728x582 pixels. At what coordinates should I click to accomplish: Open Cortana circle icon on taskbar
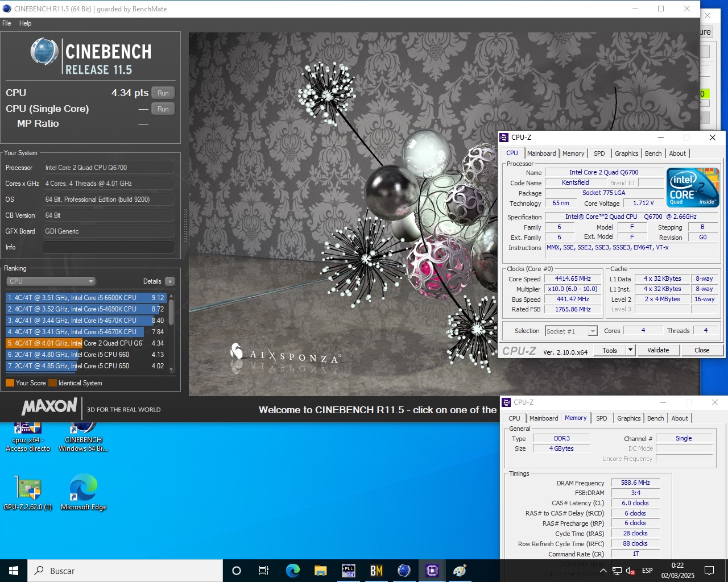pos(237,571)
